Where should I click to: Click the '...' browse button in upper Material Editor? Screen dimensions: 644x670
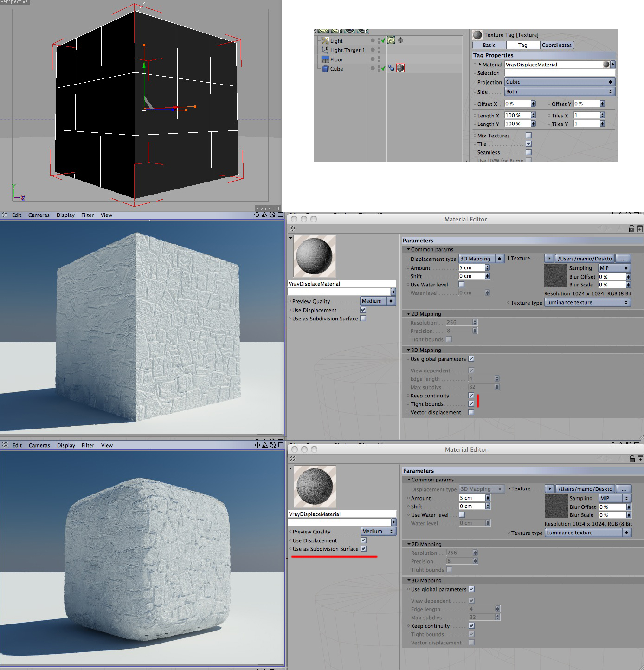pos(623,259)
